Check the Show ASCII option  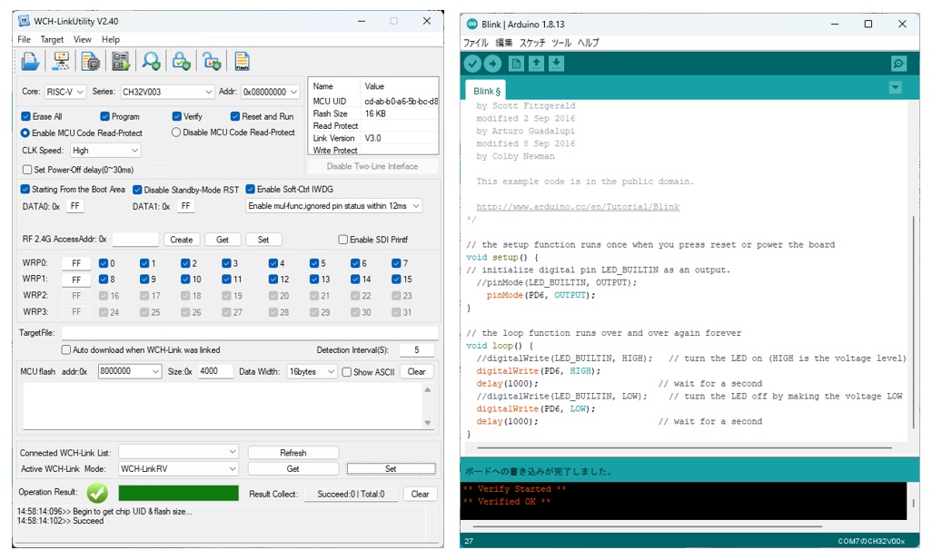(346, 372)
